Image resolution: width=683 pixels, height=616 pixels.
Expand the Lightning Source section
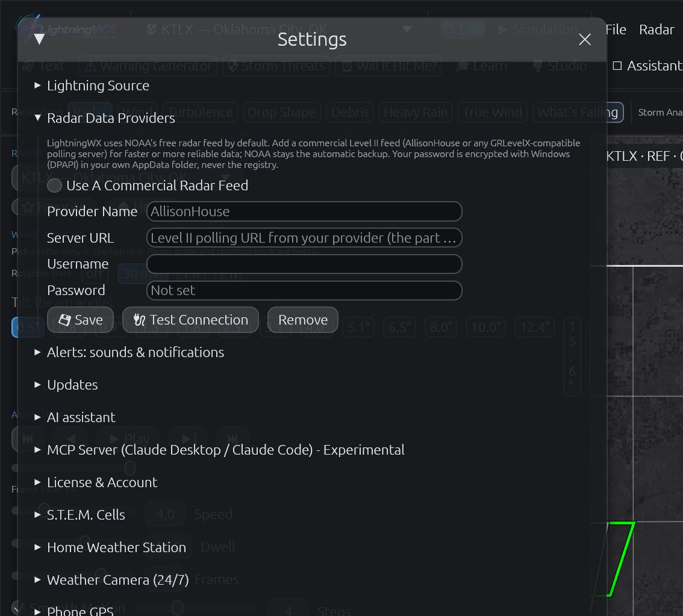click(x=92, y=86)
